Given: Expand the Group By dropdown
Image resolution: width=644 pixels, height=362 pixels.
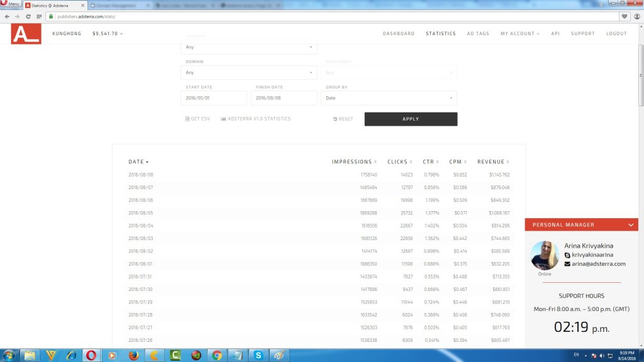Looking at the screenshot, I should coord(389,98).
